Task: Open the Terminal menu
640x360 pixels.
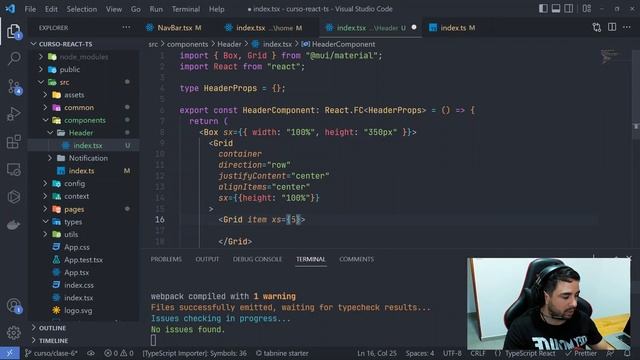Action: 186,9
